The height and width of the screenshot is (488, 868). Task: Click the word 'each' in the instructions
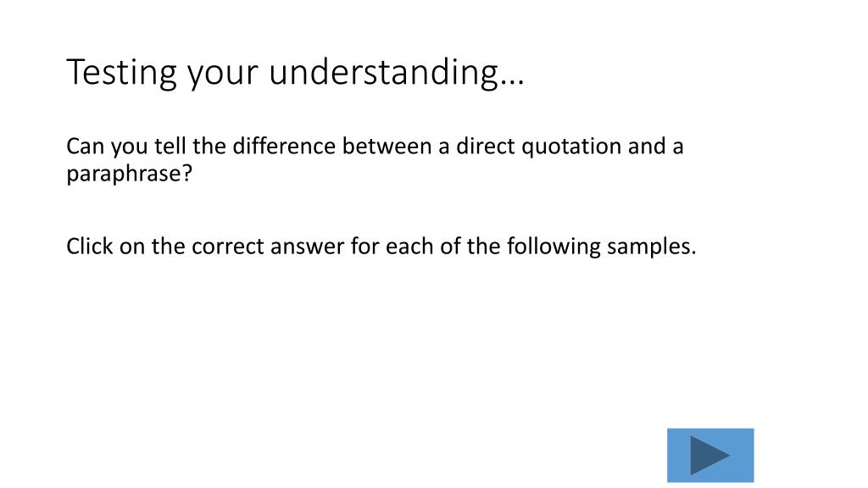(x=409, y=247)
